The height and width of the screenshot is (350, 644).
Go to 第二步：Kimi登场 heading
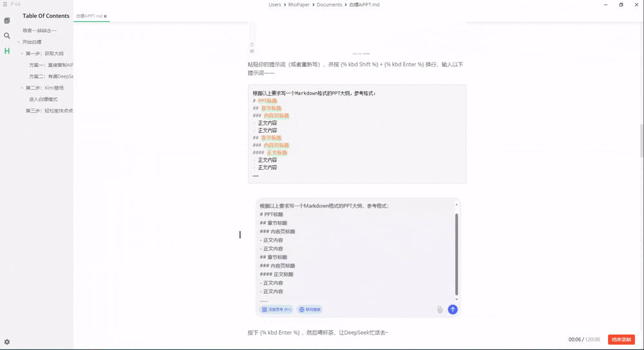click(45, 88)
